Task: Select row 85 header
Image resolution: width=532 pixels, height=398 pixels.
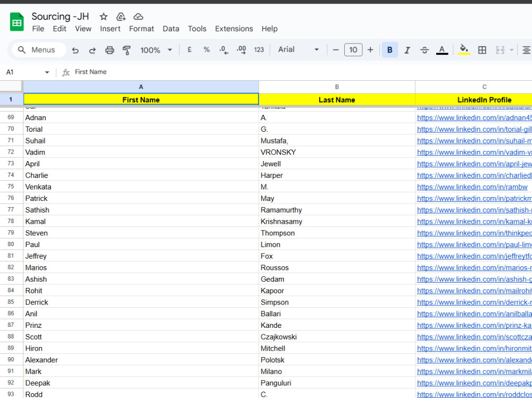Action: point(11,302)
